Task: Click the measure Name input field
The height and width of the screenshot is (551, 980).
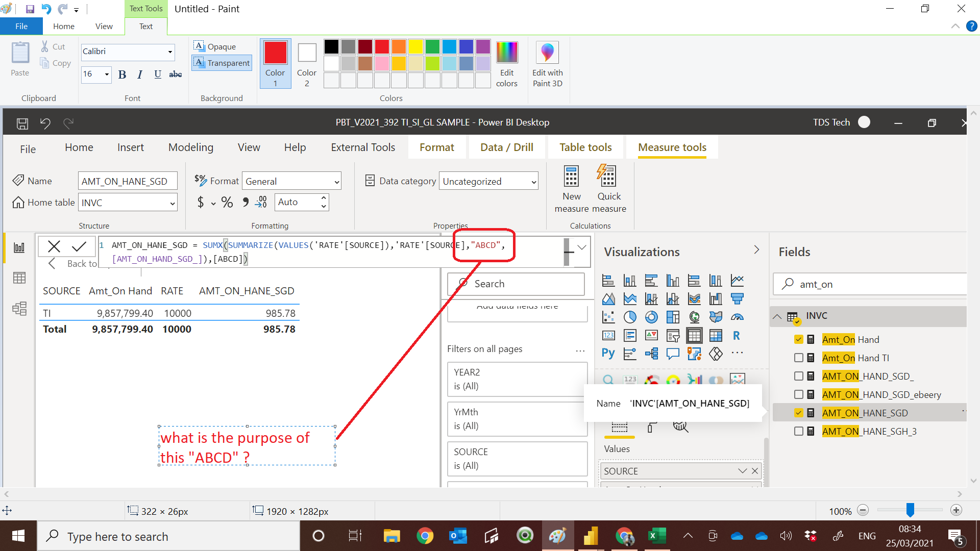Action: [128, 182]
